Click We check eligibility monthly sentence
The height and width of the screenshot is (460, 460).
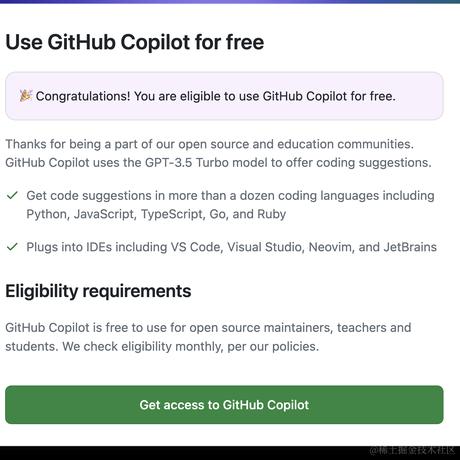[191, 347]
